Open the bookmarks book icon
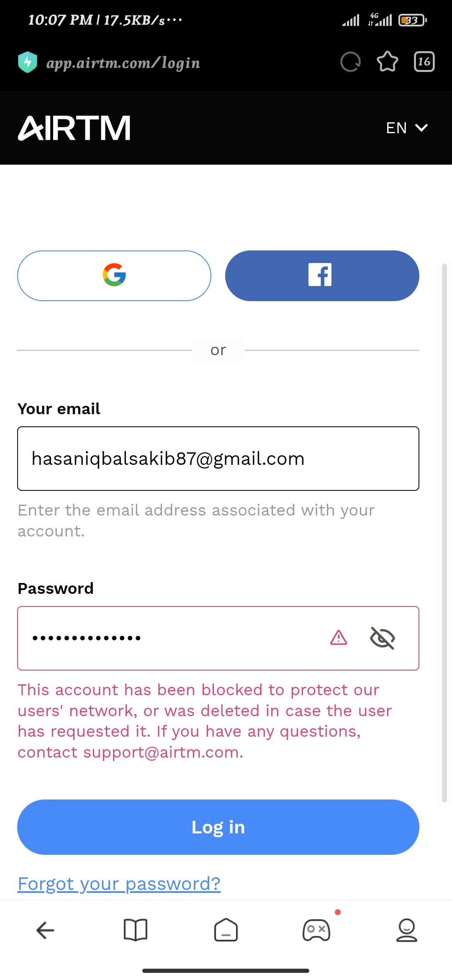452x980 pixels. pyautogui.click(x=136, y=930)
